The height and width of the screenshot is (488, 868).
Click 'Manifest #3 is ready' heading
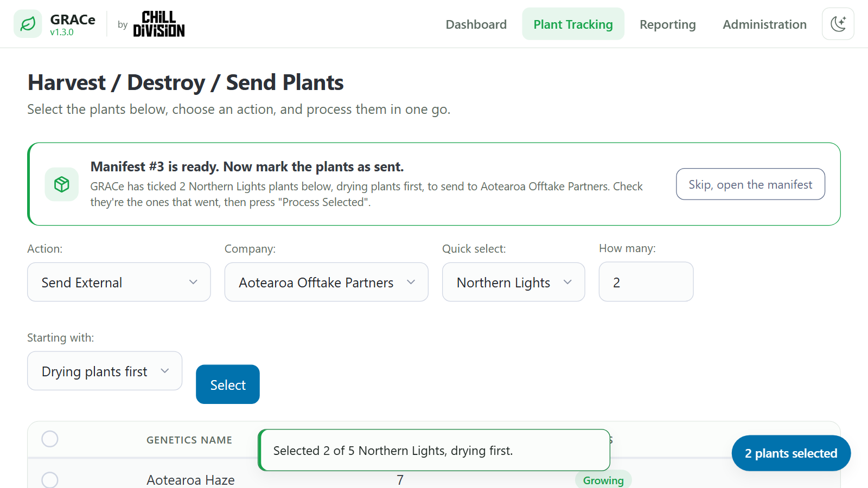pyautogui.click(x=247, y=166)
